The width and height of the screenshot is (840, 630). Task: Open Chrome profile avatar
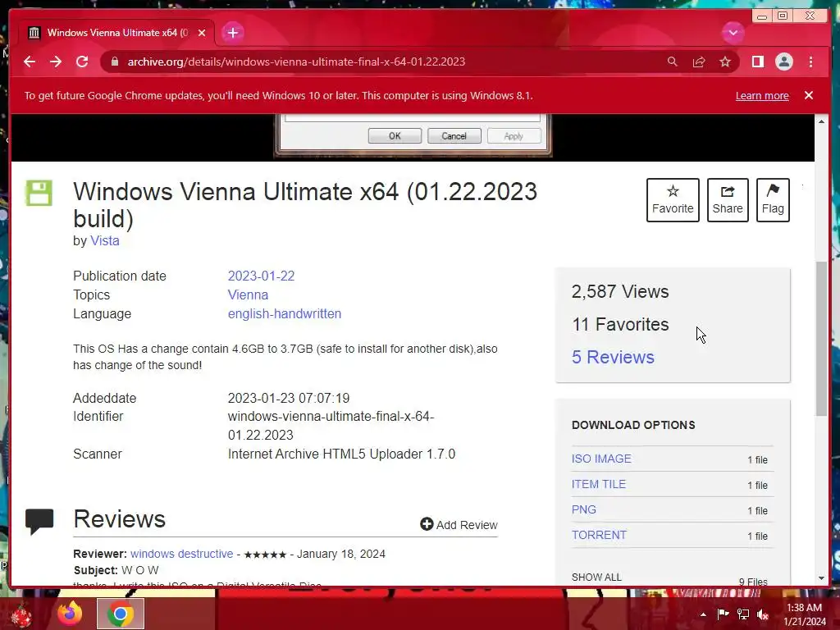(783, 62)
